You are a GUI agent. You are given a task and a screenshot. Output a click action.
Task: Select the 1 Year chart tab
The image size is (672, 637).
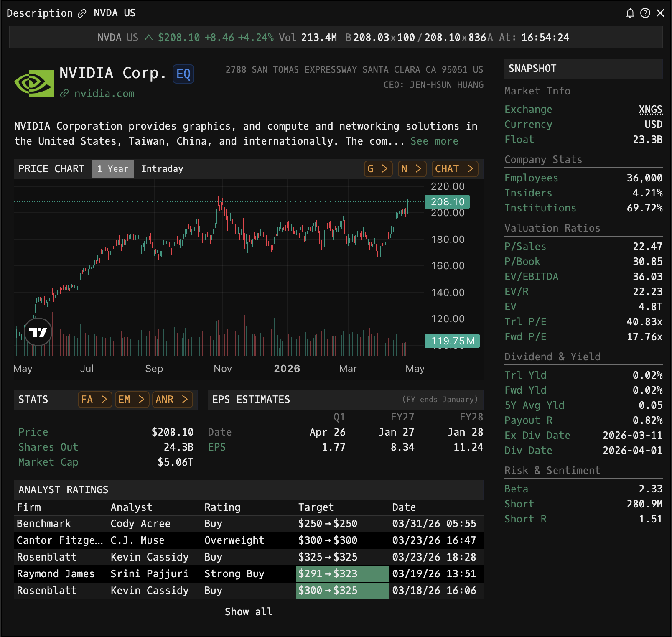click(x=113, y=169)
